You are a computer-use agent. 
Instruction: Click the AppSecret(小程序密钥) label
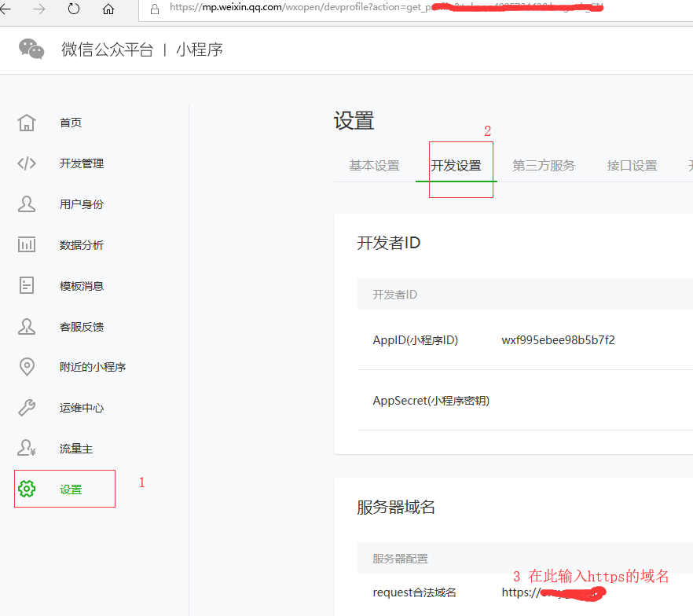pyautogui.click(x=431, y=401)
